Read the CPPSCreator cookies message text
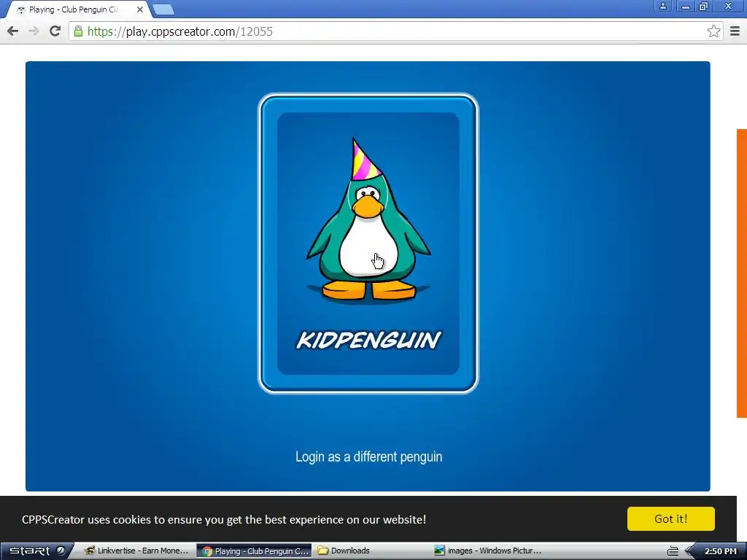747x560 pixels. coord(224,519)
